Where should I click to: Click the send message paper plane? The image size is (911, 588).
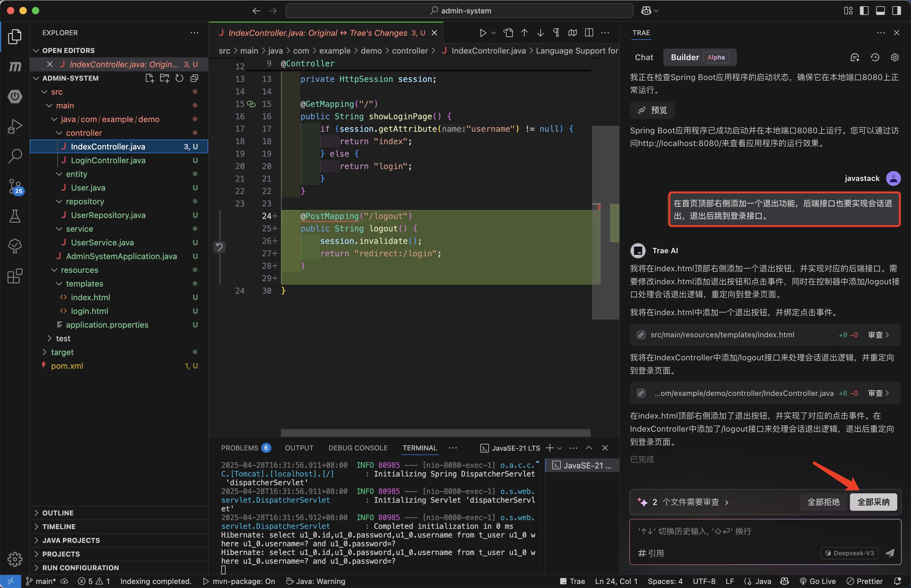pos(890,553)
